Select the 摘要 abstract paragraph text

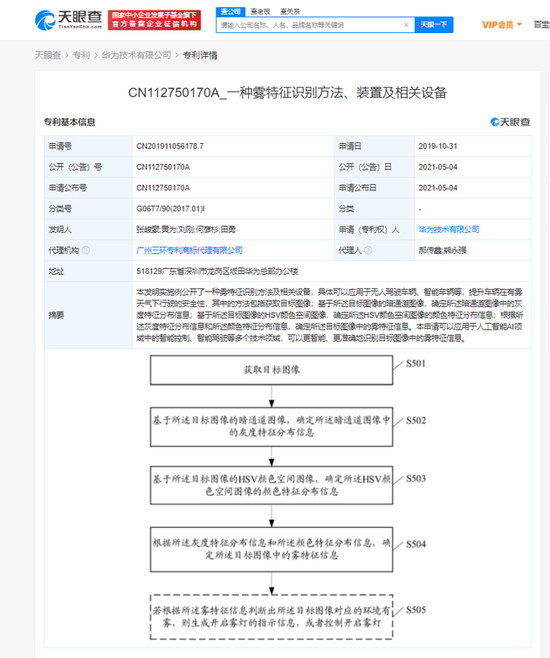(330, 315)
